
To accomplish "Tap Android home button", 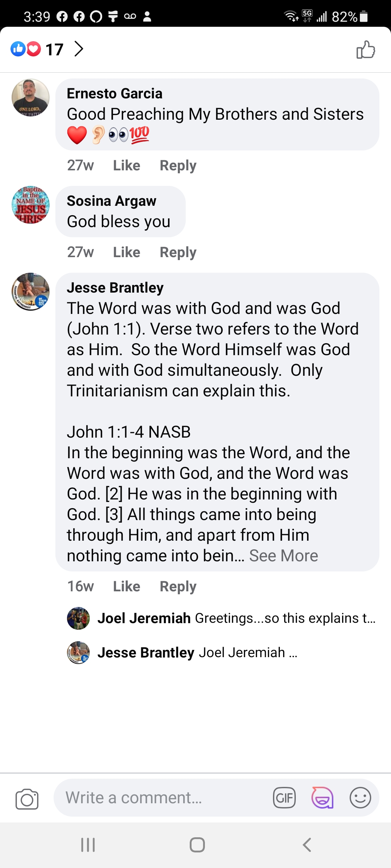I will pyautogui.click(x=197, y=845).
